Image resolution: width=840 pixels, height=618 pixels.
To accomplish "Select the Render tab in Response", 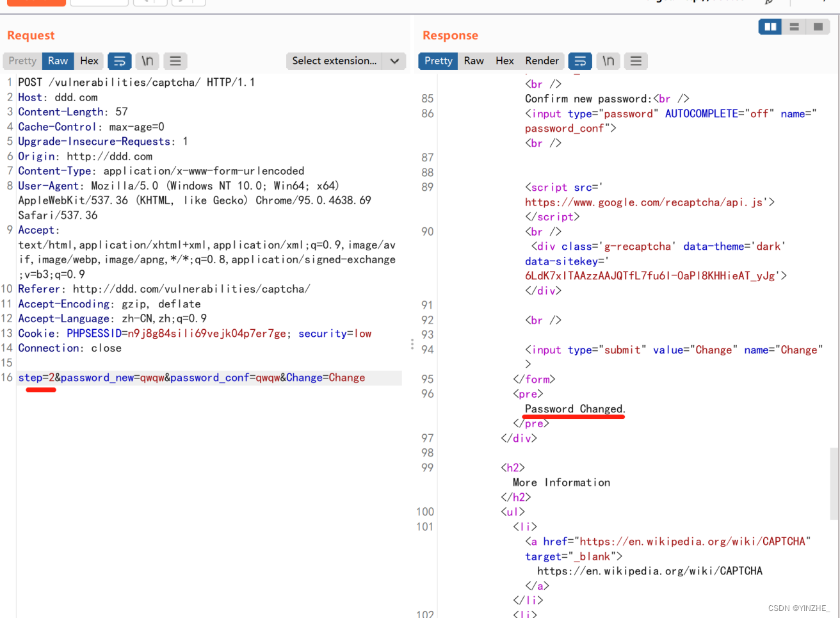I will (542, 61).
